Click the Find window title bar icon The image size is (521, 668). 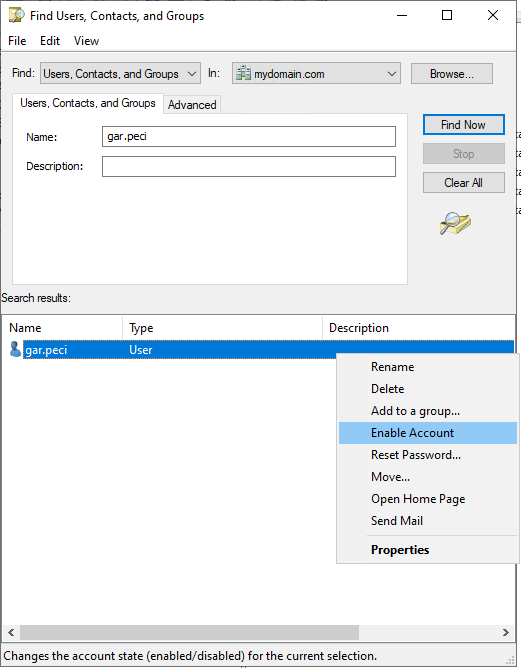tap(17, 15)
